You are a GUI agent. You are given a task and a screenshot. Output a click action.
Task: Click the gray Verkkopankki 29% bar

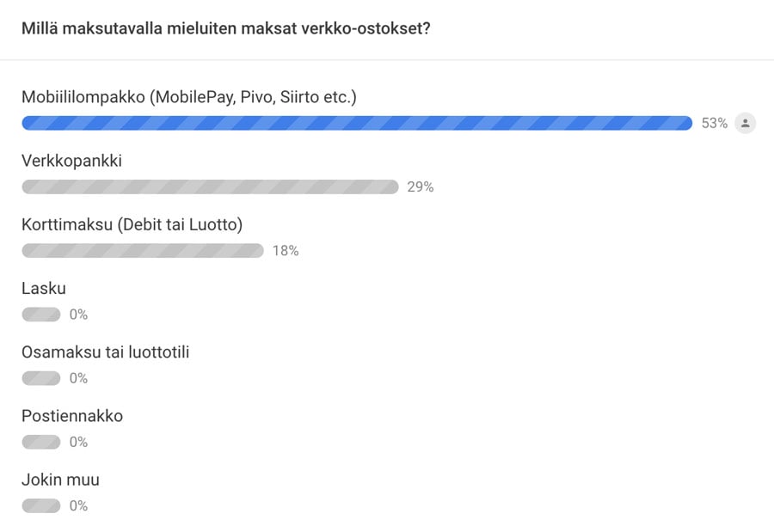tap(210, 187)
